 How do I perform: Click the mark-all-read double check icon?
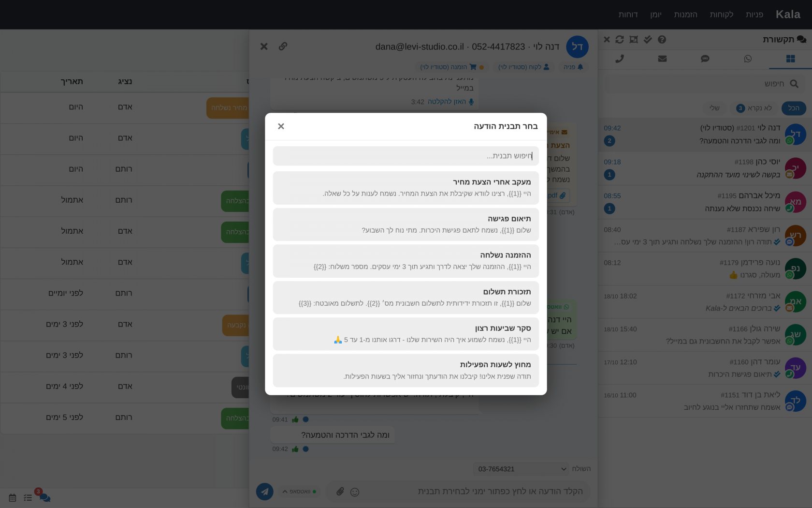[x=648, y=39]
